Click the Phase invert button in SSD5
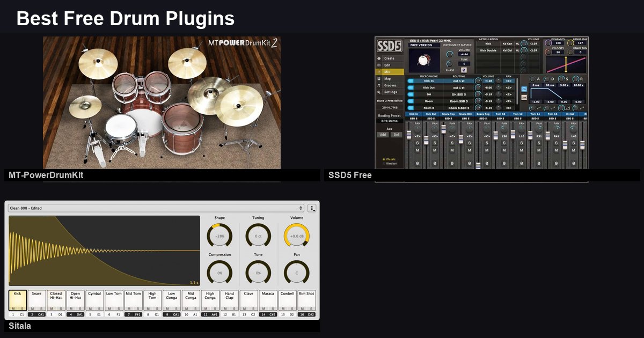The image size is (644, 338). 464,69
